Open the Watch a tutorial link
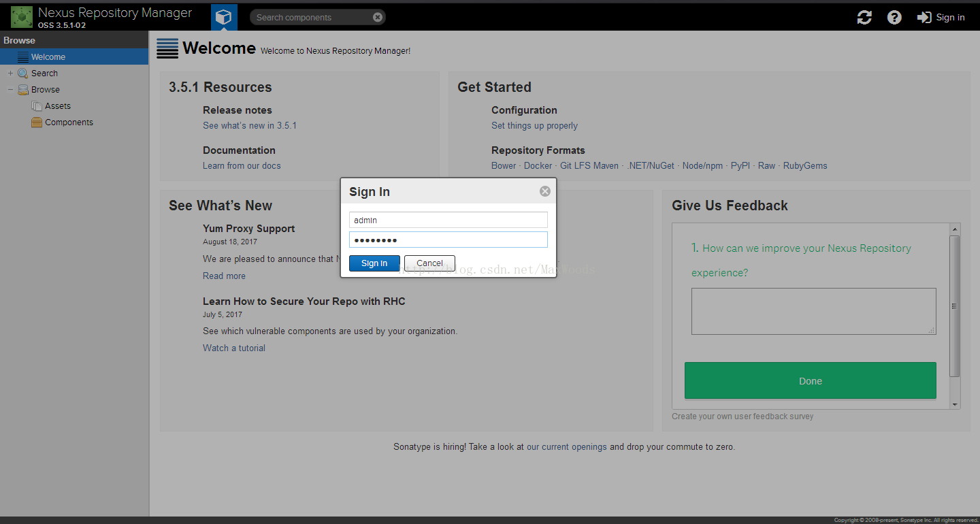This screenshot has width=980, height=524. pos(234,348)
